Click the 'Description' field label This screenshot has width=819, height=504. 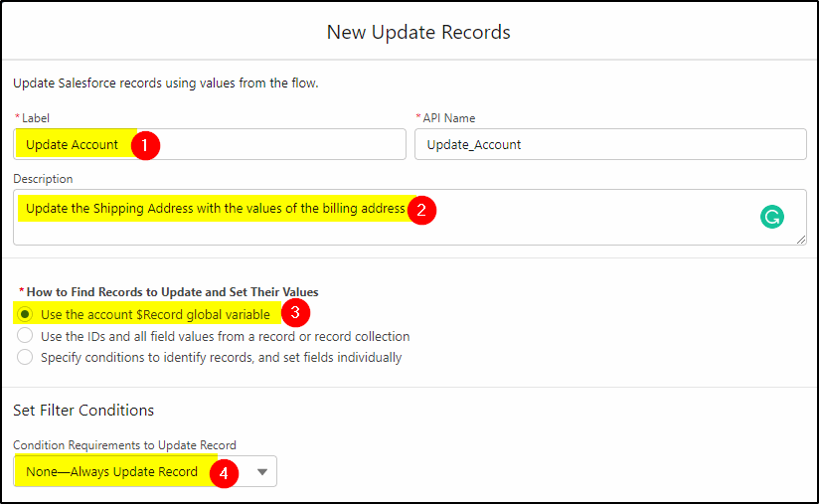[43, 179]
